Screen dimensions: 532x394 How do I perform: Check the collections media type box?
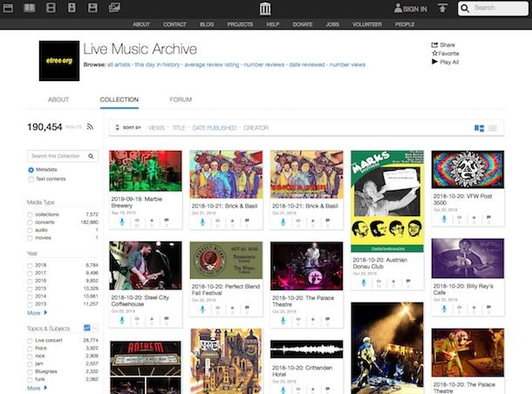(x=30, y=214)
